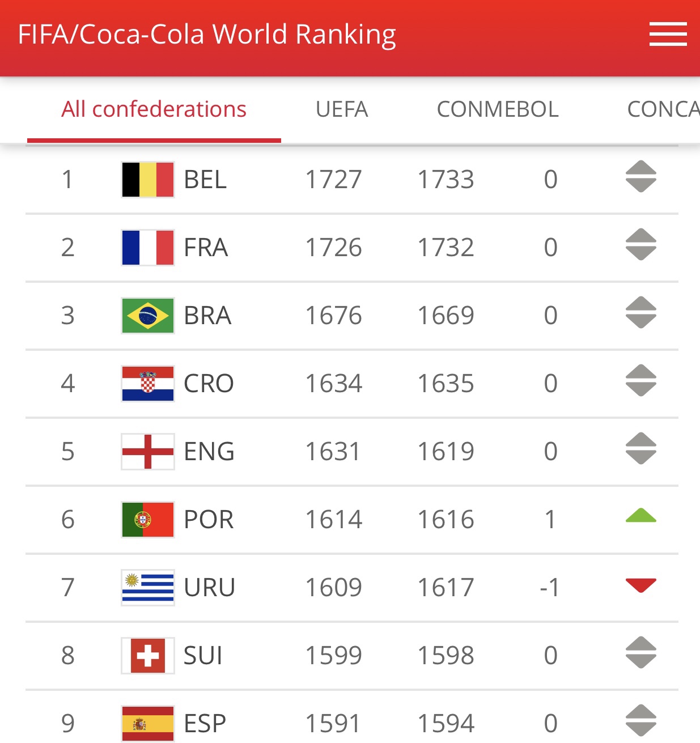This screenshot has width=700, height=743.
Task: Tap the Belgium flag icon
Action: tap(148, 180)
